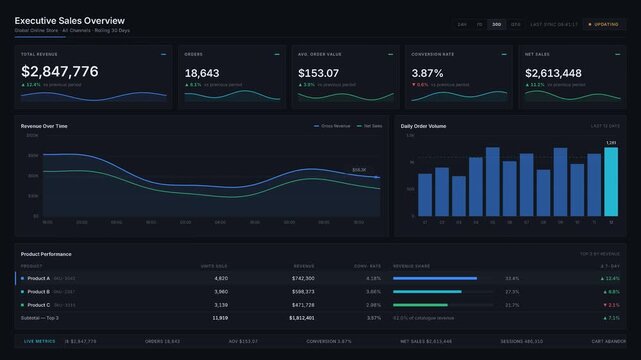Click Sessions entry in the live ticker
Viewport: 641px width, 360px height.
pos(522,341)
